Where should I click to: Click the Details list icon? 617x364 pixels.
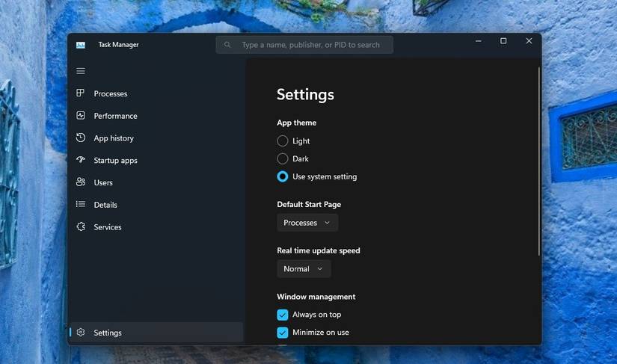click(x=81, y=205)
